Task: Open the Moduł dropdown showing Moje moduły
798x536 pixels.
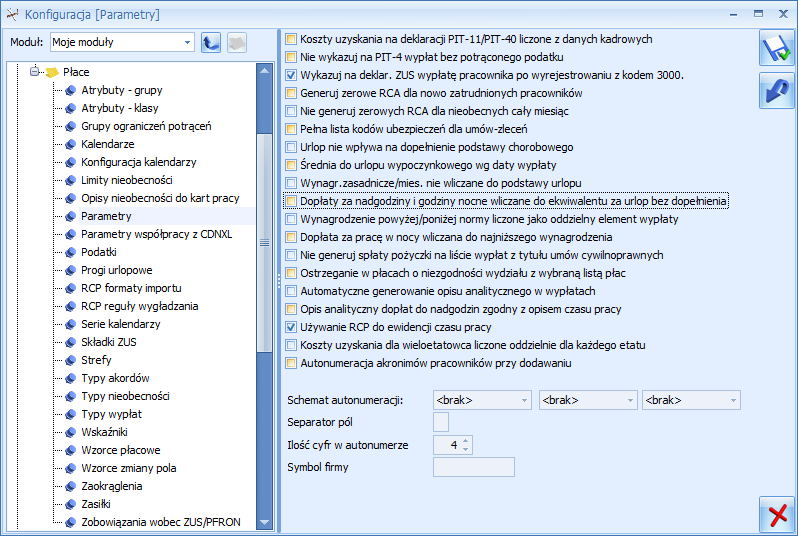Action: [187, 43]
